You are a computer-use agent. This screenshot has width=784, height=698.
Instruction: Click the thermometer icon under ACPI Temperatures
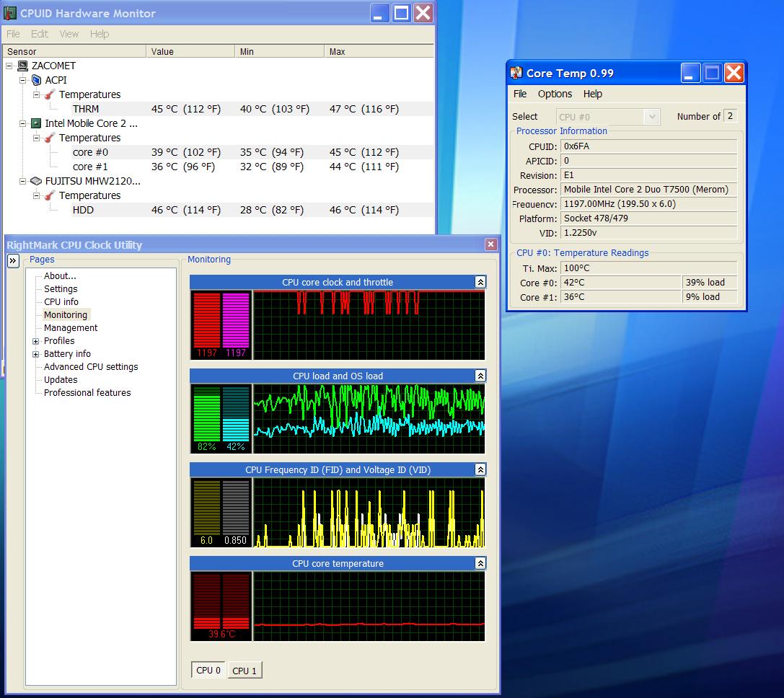click(x=50, y=94)
